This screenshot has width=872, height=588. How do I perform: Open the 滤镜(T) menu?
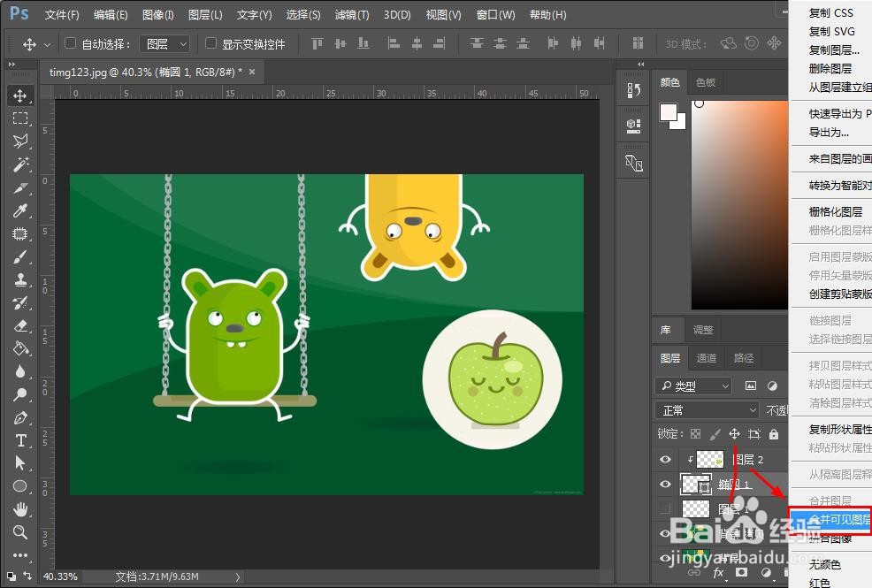tap(351, 15)
